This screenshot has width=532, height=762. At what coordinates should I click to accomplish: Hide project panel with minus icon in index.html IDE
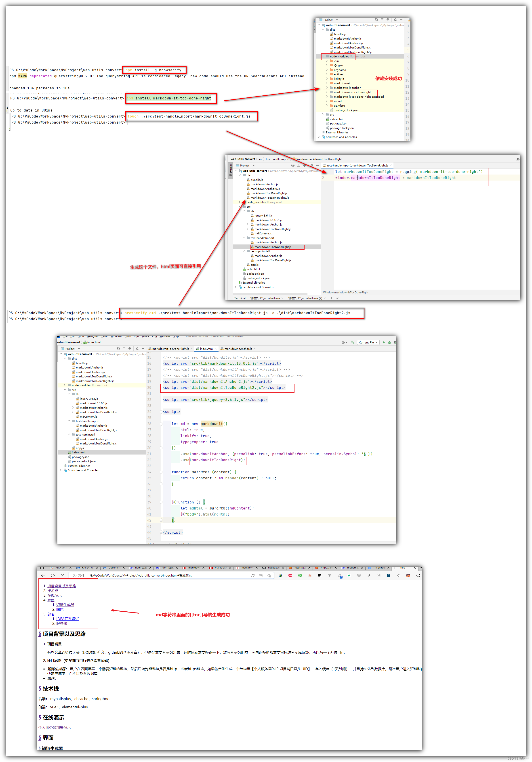click(x=143, y=348)
